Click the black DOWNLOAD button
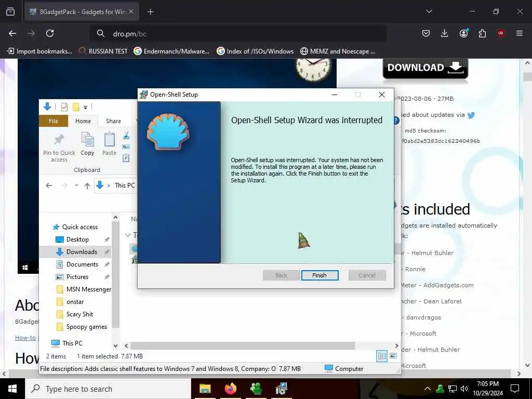532x399 pixels. coord(425,68)
